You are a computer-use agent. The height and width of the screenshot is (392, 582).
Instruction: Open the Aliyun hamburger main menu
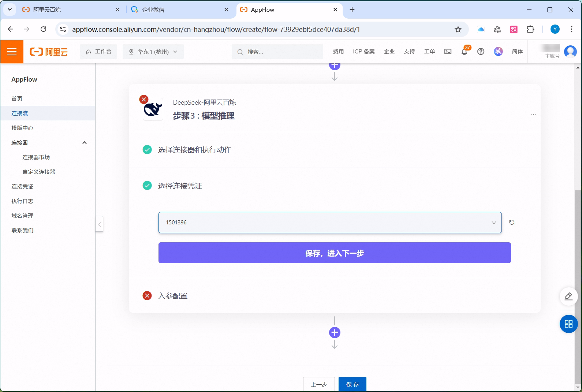tap(12, 52)
